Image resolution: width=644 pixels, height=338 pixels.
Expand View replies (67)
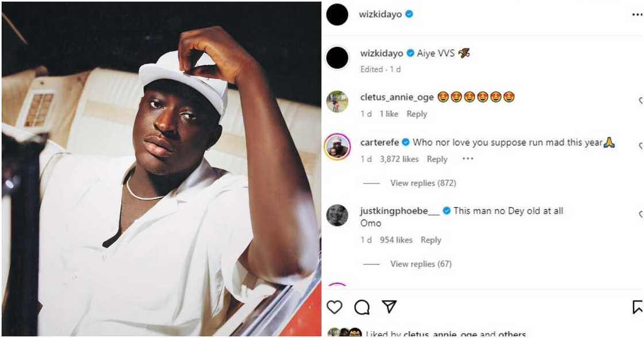click(x=420, y=264)
